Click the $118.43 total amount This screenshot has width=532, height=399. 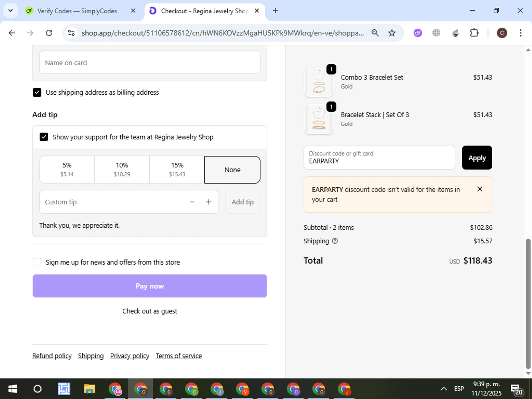(477, 261)
